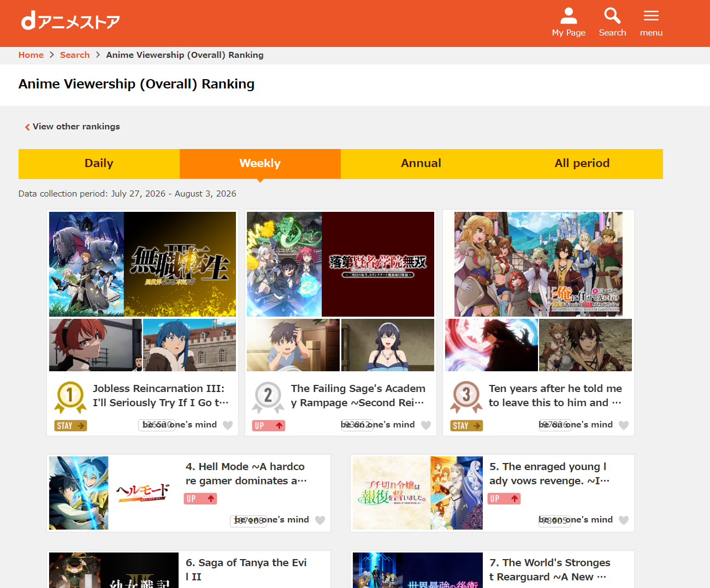Image resolution: width=710 pixels, height=588 pixels.
Task: Open Jobless Reincarnation III main key visual
Action: pos(143,264)
